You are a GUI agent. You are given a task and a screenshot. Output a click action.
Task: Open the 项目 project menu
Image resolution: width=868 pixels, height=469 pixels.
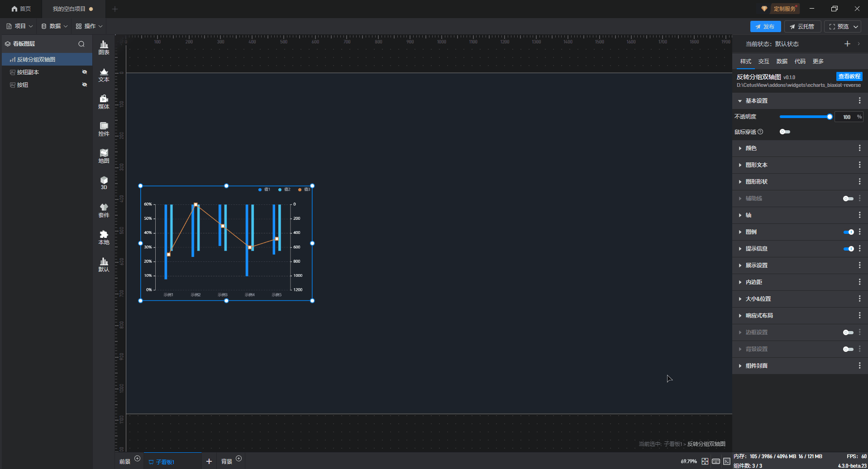click(19, 26)
